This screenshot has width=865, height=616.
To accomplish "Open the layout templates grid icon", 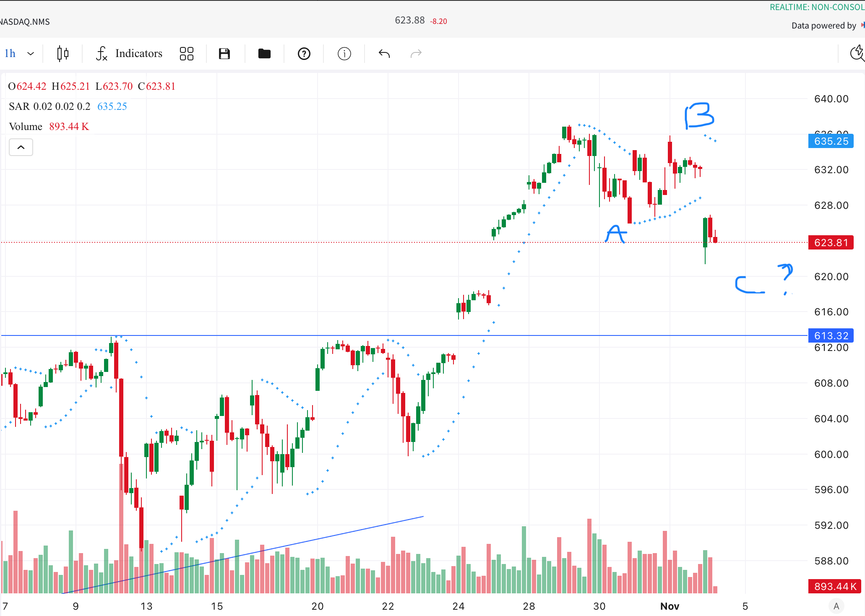I will (186, 54).
